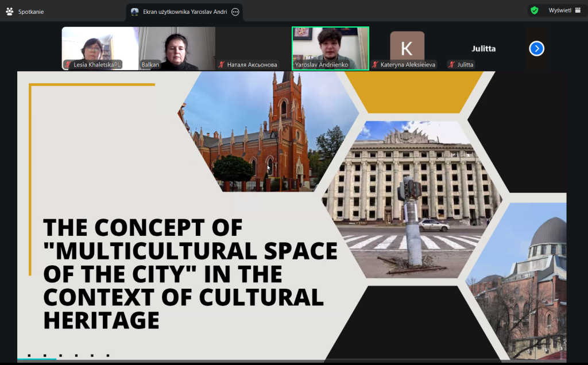Open the Wyświetl view menu
The width and height of the screenshot is (588, 365).
coord(559,10)
